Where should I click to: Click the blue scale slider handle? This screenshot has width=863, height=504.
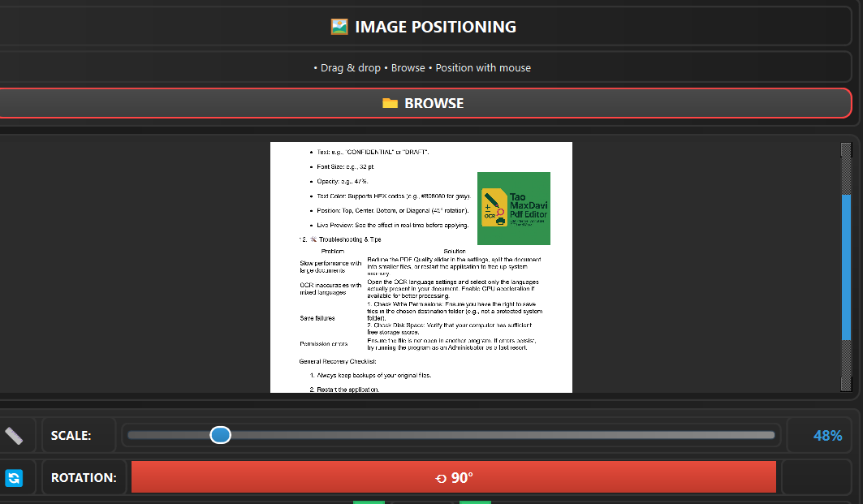pyautogui.click(x=220, y=436)
